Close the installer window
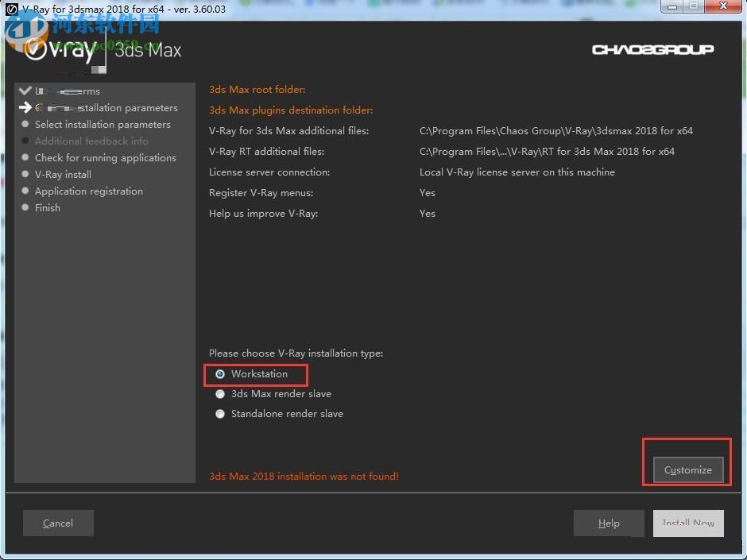The image size is (747, 560). pyautogui.click(x=723, y=6)
